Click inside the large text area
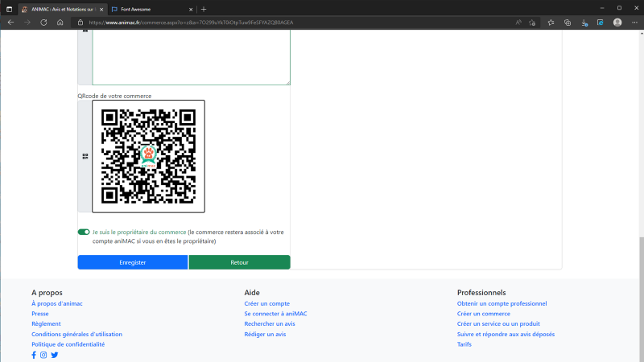The width and height of the screenshot is (644, 362). (x=191, y=57)
